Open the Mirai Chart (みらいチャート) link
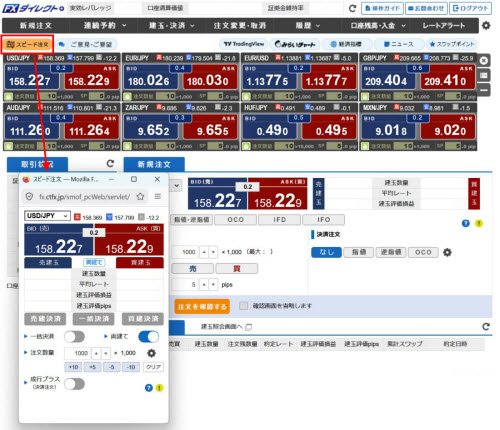500x430 pixels. [295, 44]
